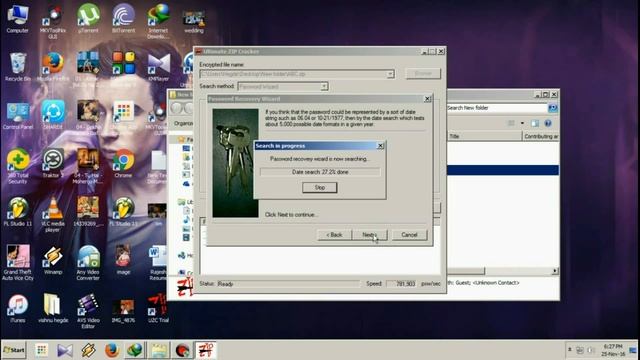
Task: Expand the Encrypted file name combo box
Action: pos(390,74)
